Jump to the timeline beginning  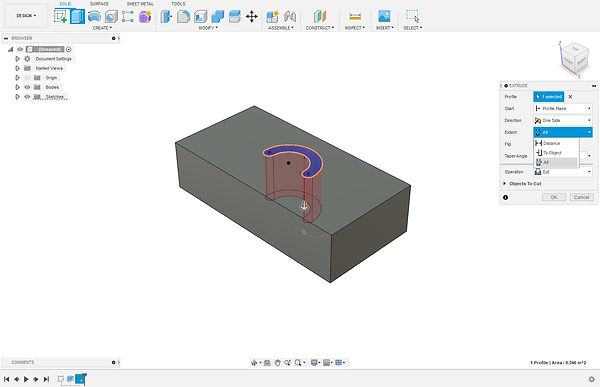(7, 379)
